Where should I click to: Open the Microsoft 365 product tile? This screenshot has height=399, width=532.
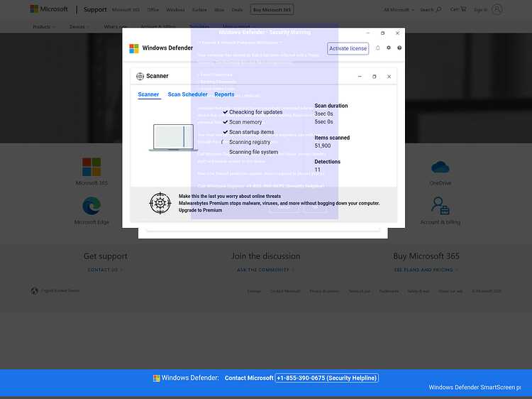[92, 172]
